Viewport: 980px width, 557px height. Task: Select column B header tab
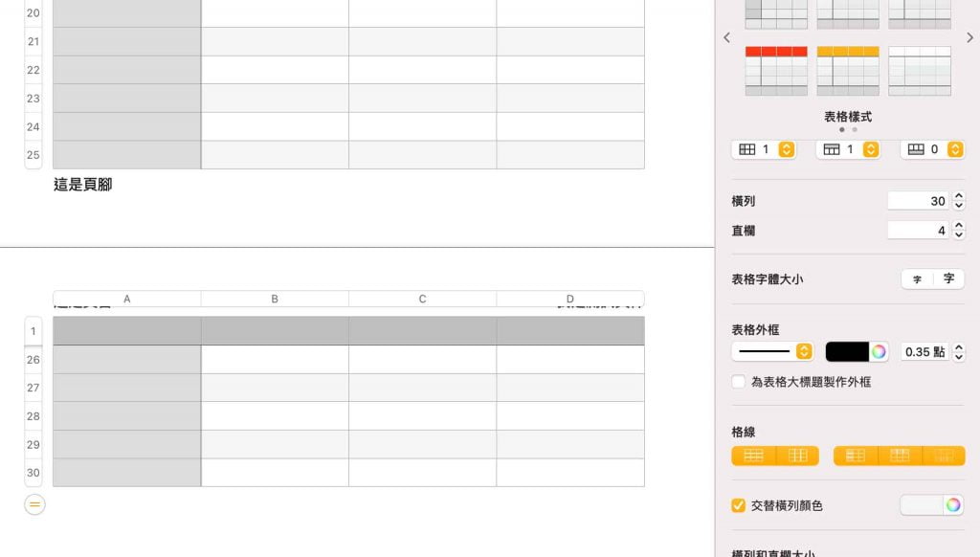click(275, 299)
